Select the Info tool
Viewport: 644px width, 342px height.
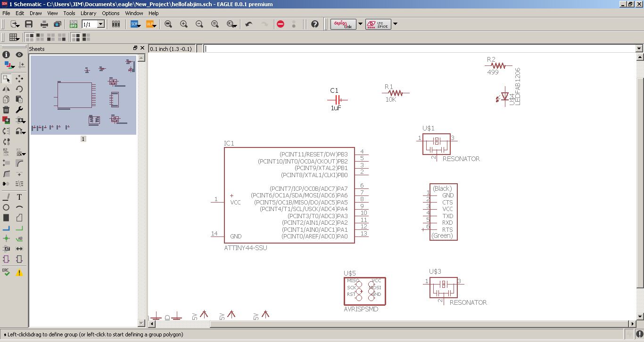[6, 55]
